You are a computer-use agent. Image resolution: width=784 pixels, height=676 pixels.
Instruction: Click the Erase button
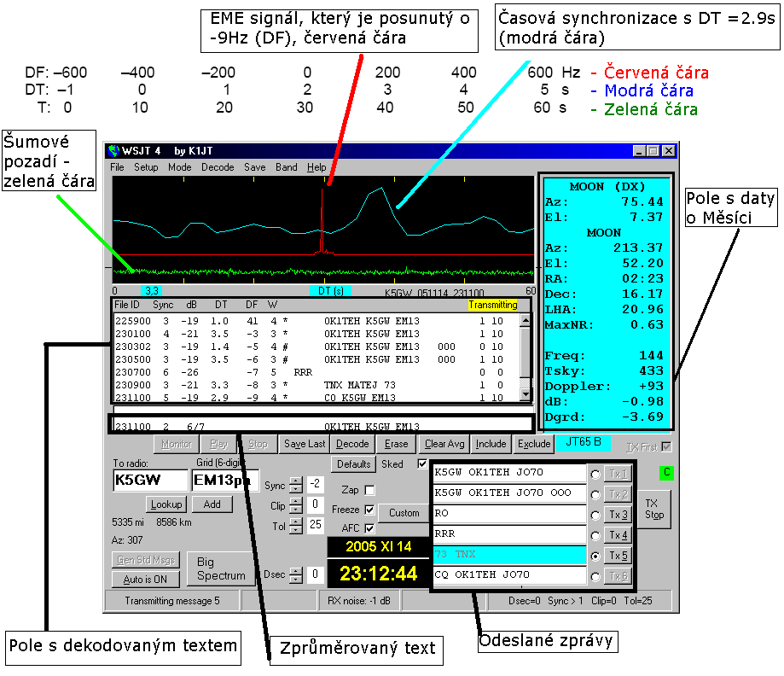coord(396,444)
